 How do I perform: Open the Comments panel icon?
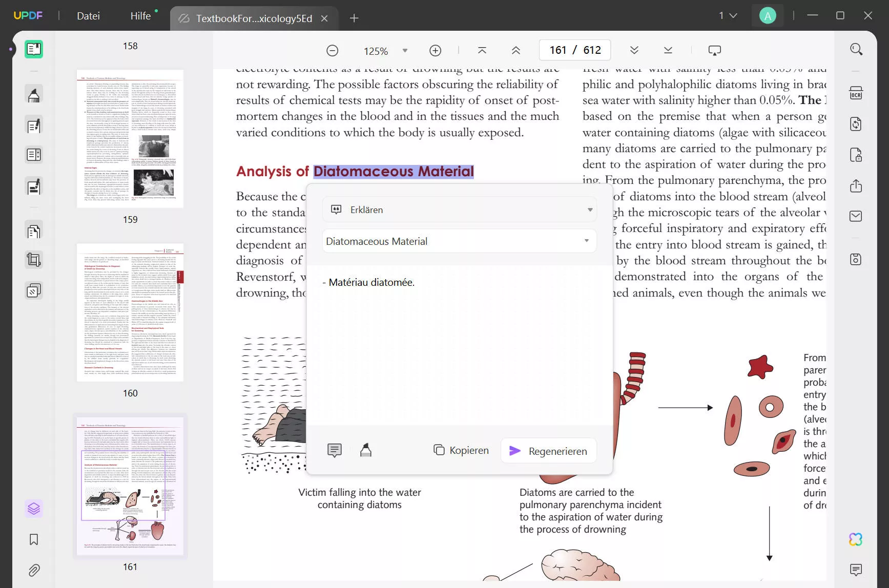pyautogui.click(x=856, y=570)
